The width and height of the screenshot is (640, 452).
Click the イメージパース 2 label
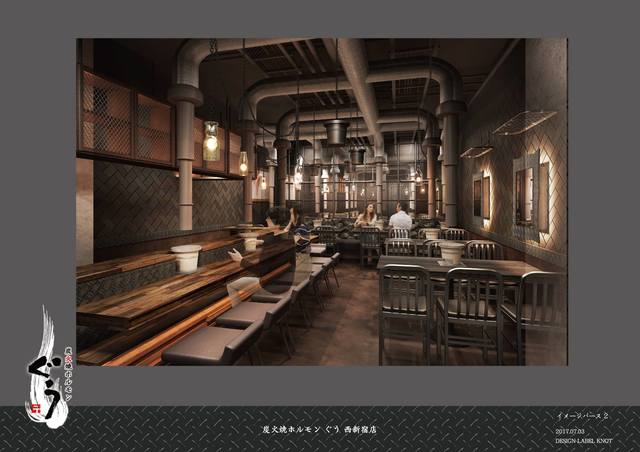pyautogui.click(x=584, y=415)
